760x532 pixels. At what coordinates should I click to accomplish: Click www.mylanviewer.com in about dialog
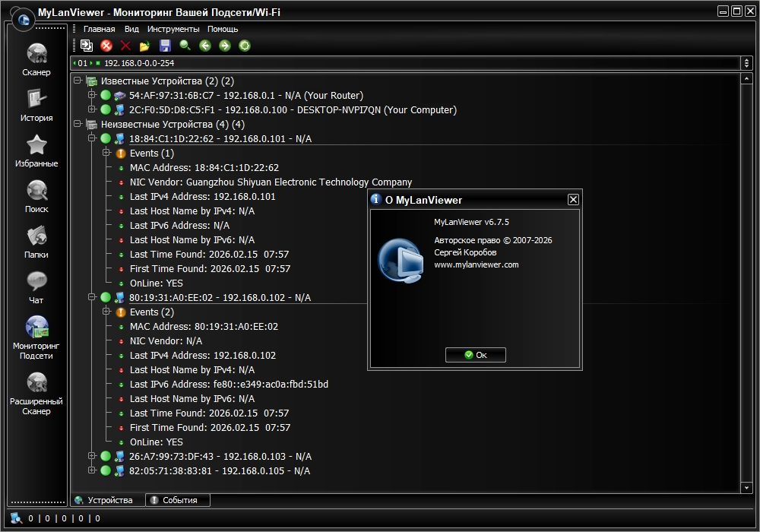point(476,264)
